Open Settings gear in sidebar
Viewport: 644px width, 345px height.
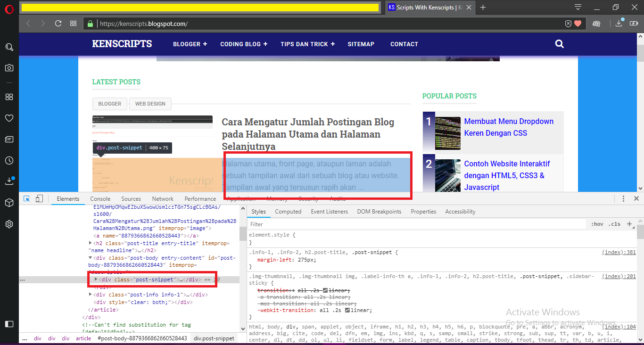point(9,224)
